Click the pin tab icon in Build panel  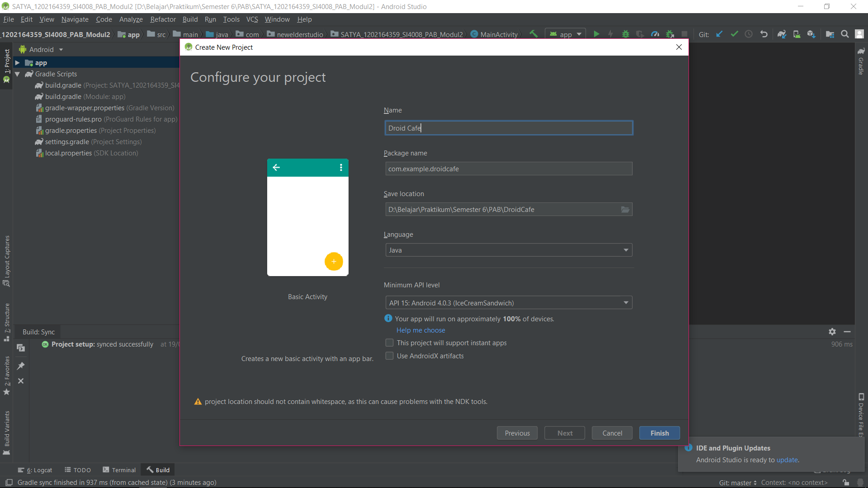(21, 366)
